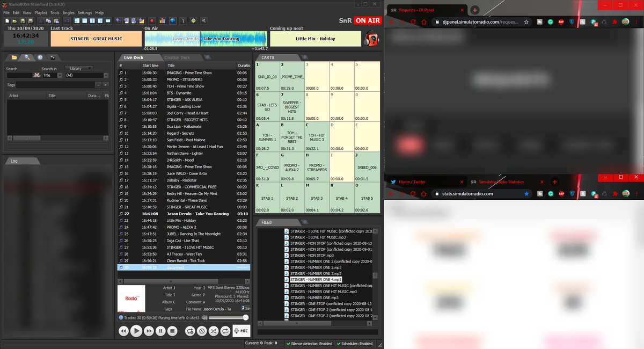The width and height of the screenshot is (644, 349).
Task: Toggle the stop-after-track circle-slash button
Action: point(202,331)
